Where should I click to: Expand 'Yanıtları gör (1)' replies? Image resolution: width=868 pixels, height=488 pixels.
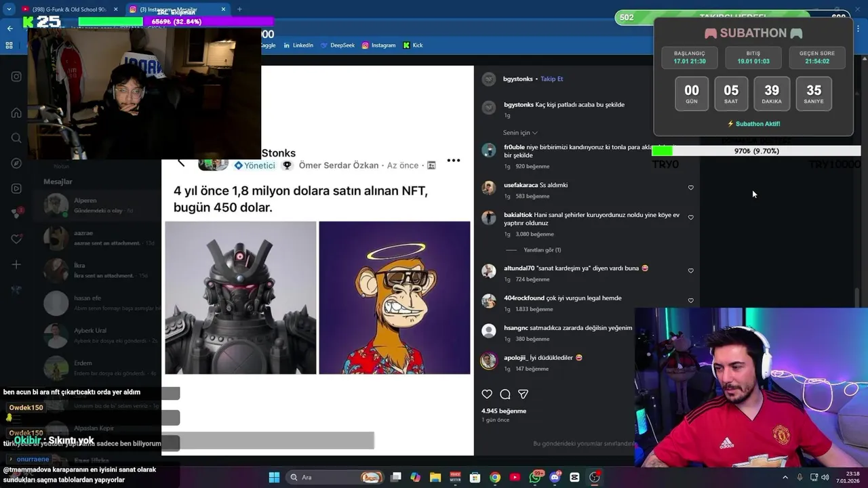(x=542, y=250)
